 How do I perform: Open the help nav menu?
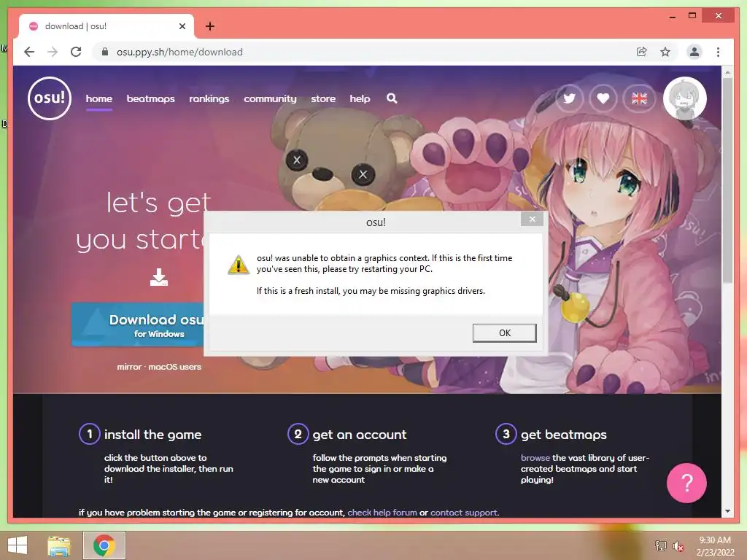pyautogui.click(x=360, y=98)
